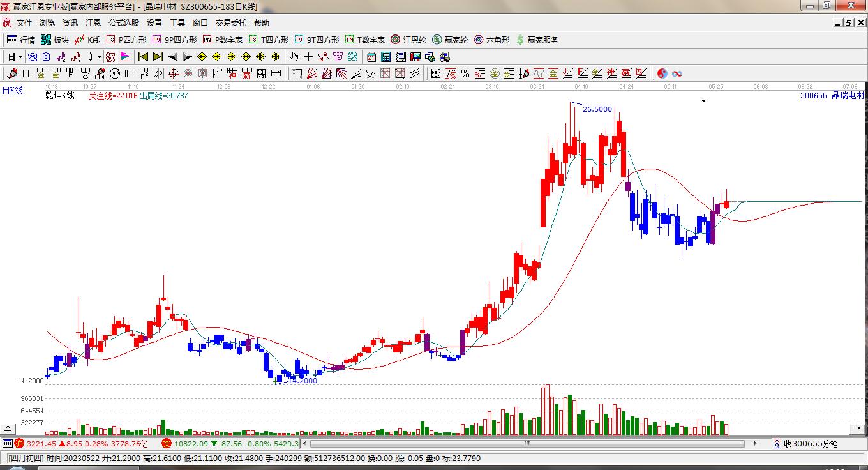
Task: Click the 关注线=22.016 value
Action: click(x=113, y=96)
